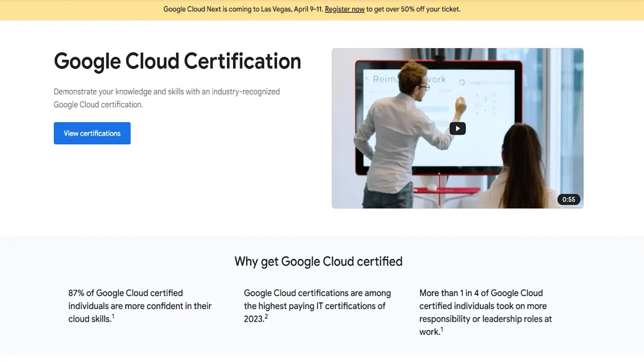Open the Register now link
Image resolution: width=644 pixels, height=362 pixels.
coord(344,9)
